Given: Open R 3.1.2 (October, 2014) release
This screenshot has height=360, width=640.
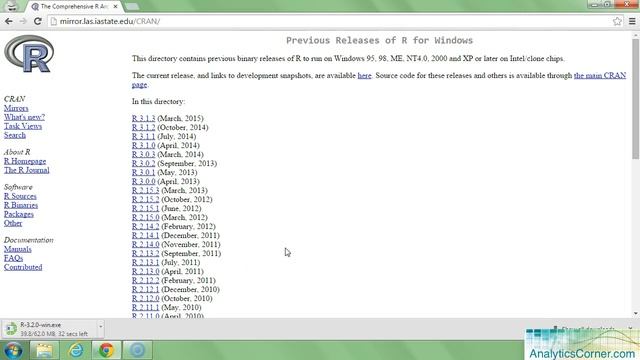Looking at the screenshot, I should (143, 127).
